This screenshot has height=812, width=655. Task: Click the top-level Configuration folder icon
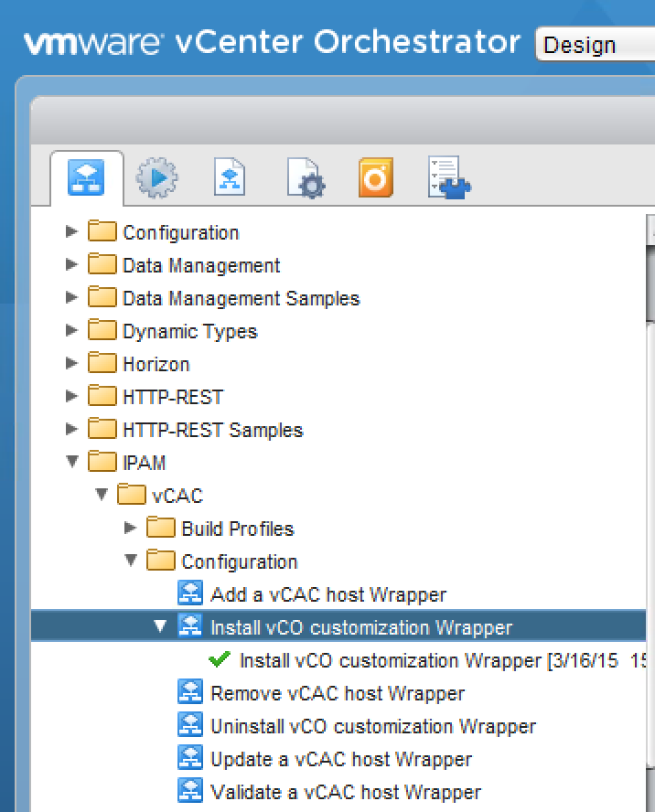[102, 231]
